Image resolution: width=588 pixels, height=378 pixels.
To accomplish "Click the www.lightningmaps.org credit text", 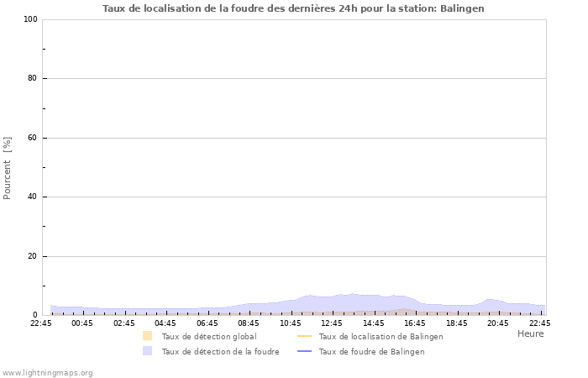I will pyautogui.click(x=47, y=373).
